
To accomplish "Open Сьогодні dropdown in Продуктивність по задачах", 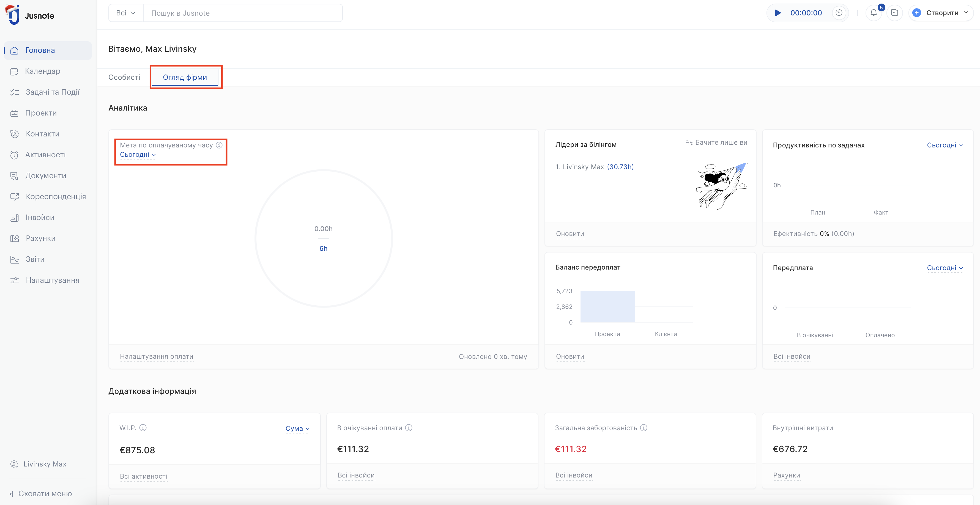I will click(x=945, y=145).
